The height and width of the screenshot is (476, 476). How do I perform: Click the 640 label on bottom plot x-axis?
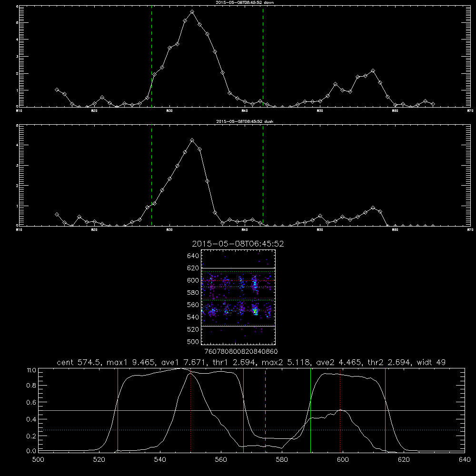[x=465, y=460]
